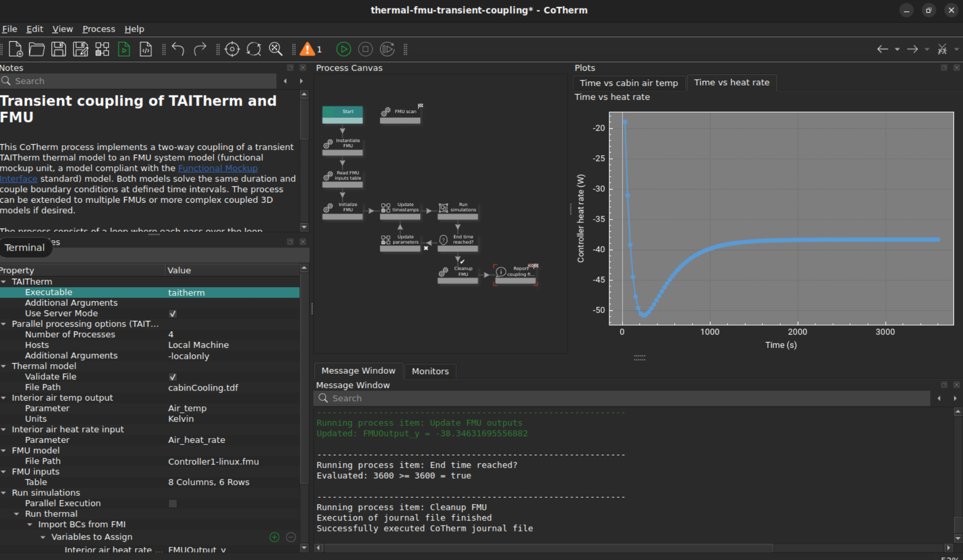Navigate forward with right arrow icon
This screenshot has width=963, height=560.
coord(912,49)
